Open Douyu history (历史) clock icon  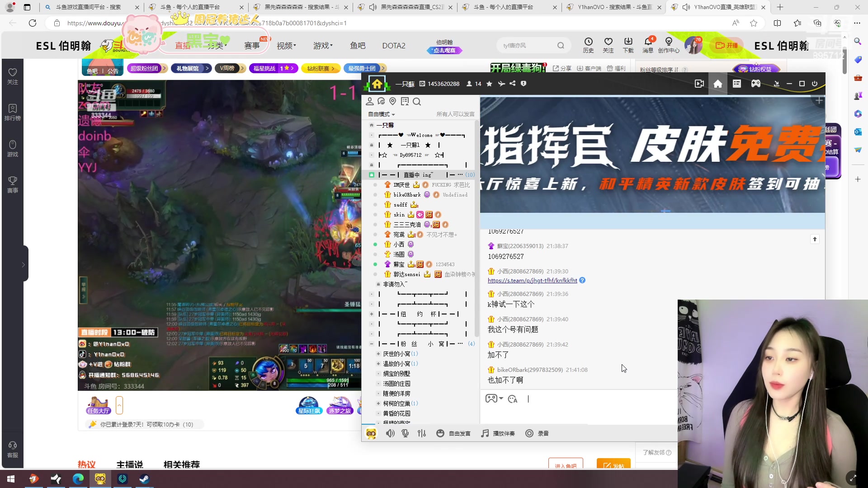588,45
